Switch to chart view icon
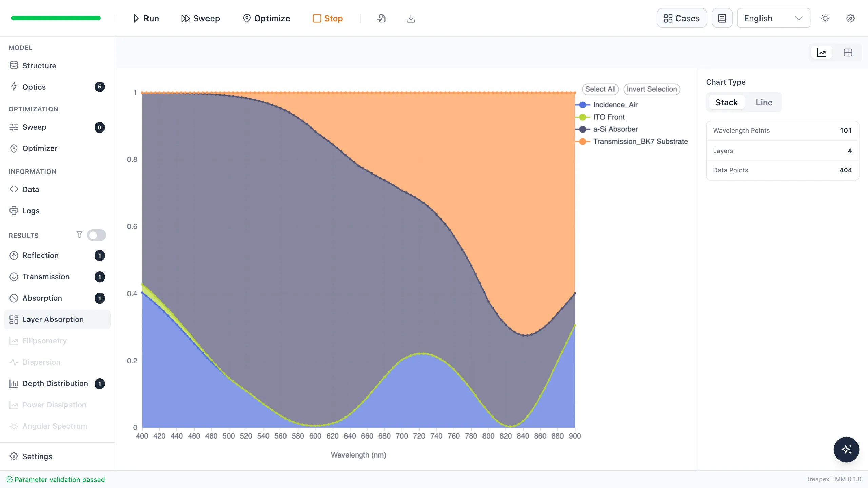The height and width of the screenshot is (488, 868). 822,53
